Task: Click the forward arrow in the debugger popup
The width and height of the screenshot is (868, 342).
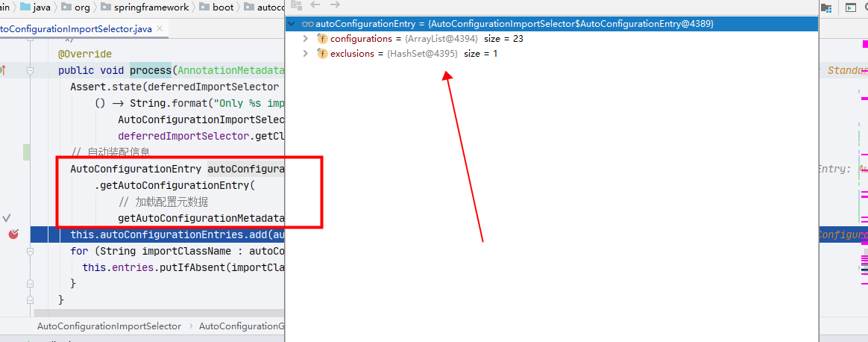Action: (x=335, y=5)
